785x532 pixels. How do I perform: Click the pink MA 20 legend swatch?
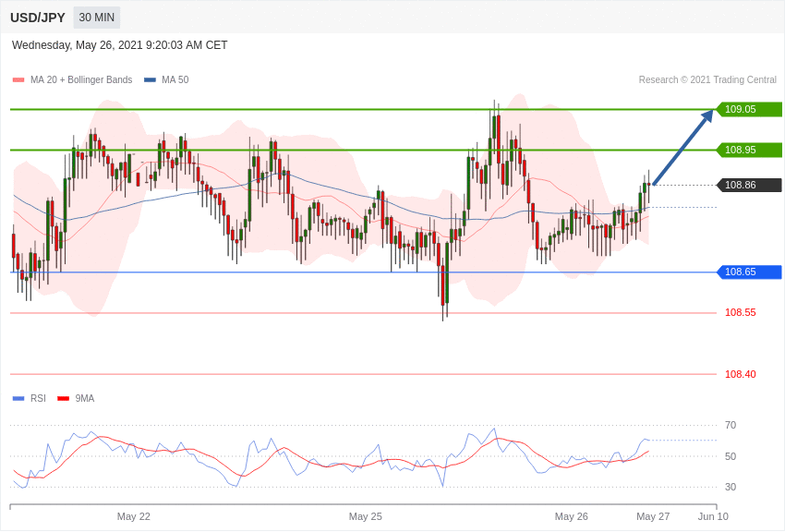18,80
